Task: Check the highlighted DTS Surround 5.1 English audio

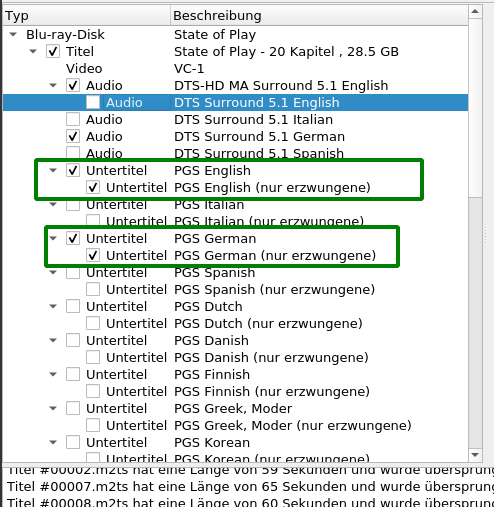Action: [93, 103]
